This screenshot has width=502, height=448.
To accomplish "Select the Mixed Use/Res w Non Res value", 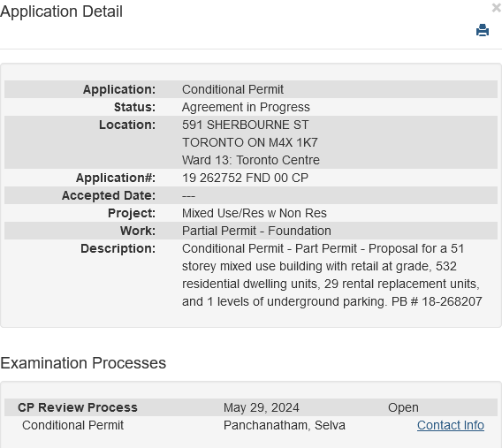I will [255, 213].
